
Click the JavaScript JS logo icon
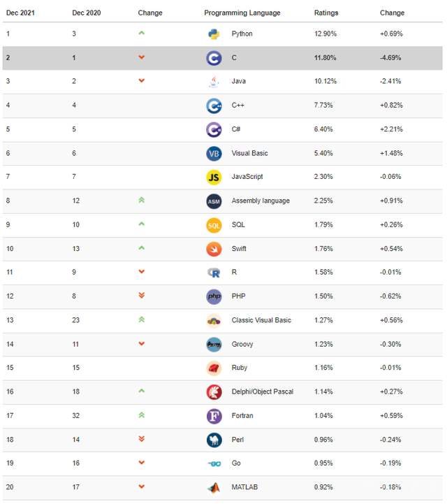214,177
